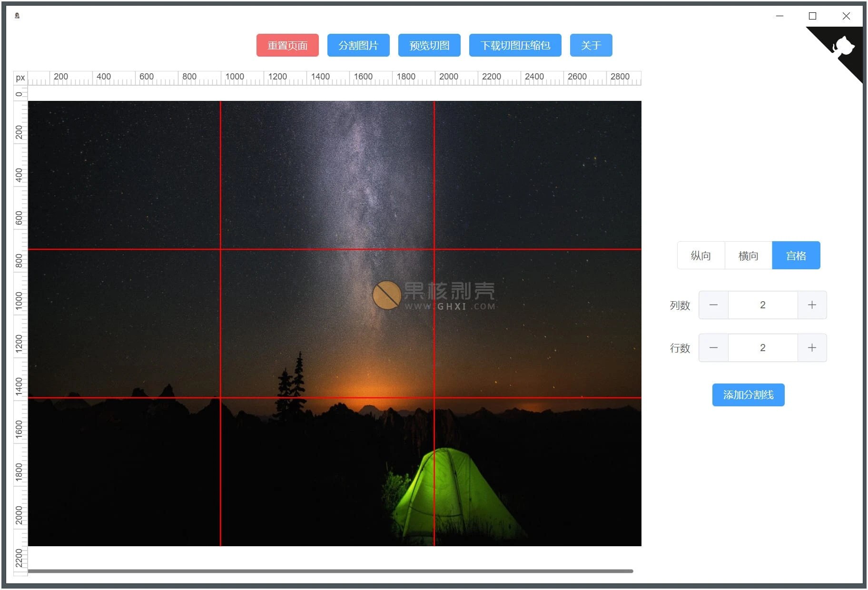
Task: Download slices via 下载切图压缩包 button
Action: [515, 45]
